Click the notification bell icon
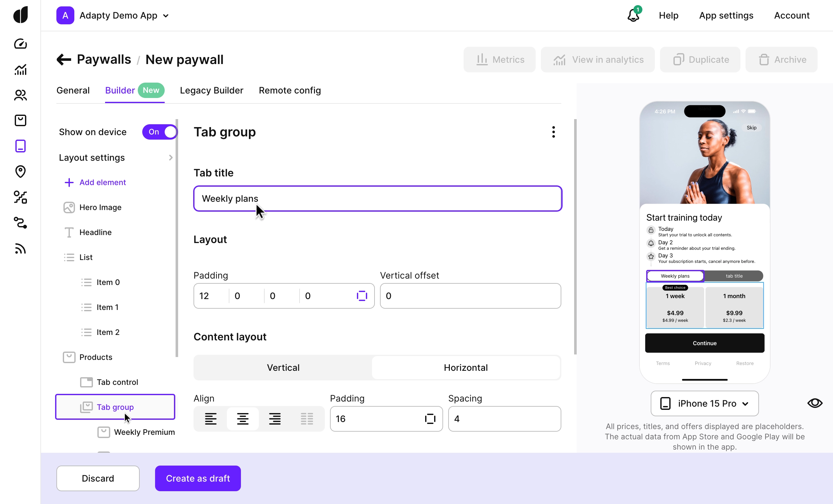This screenshot has width=833, height=504. 633,16
